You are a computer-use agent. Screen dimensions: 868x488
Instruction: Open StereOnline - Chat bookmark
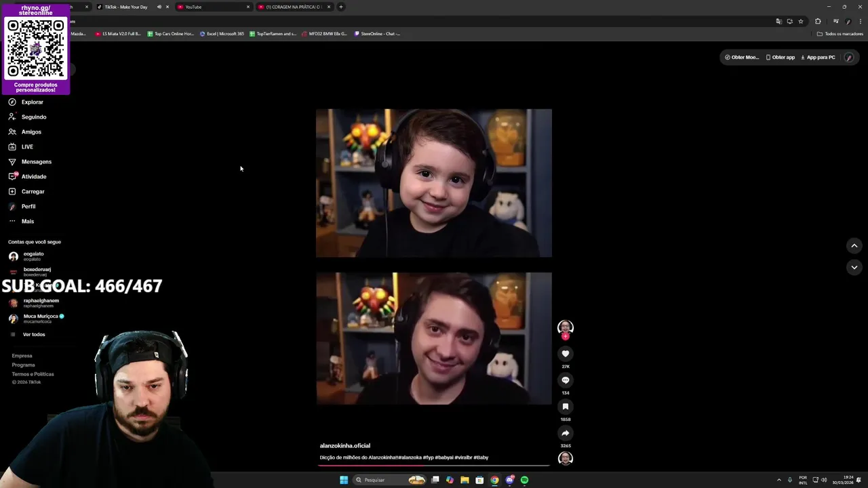[377, 34]
